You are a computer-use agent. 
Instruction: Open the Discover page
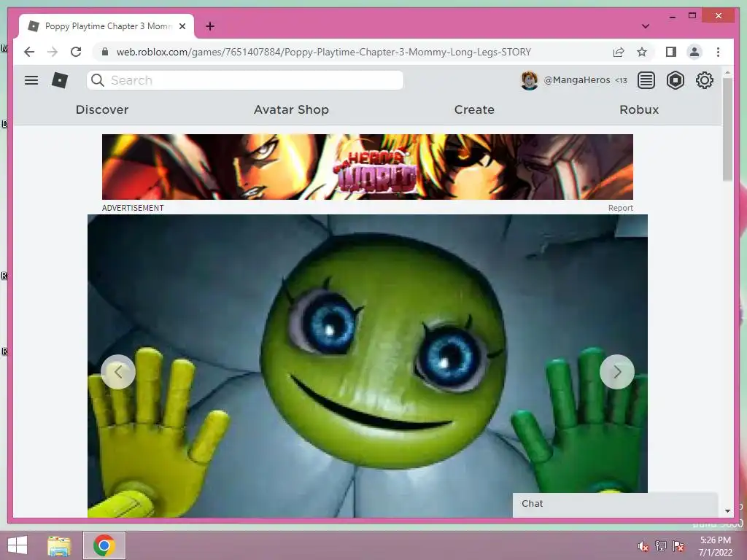pyautogui.click(x=102, y=109)
